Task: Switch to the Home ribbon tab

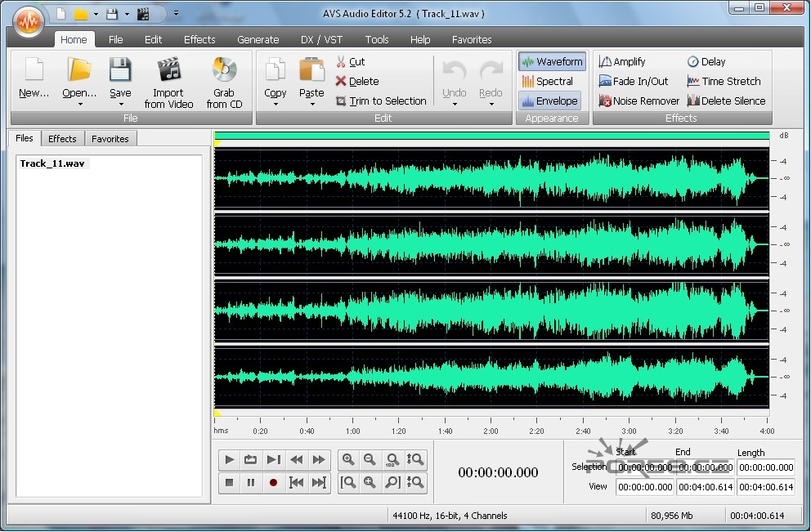Action: tap(74, 39)
